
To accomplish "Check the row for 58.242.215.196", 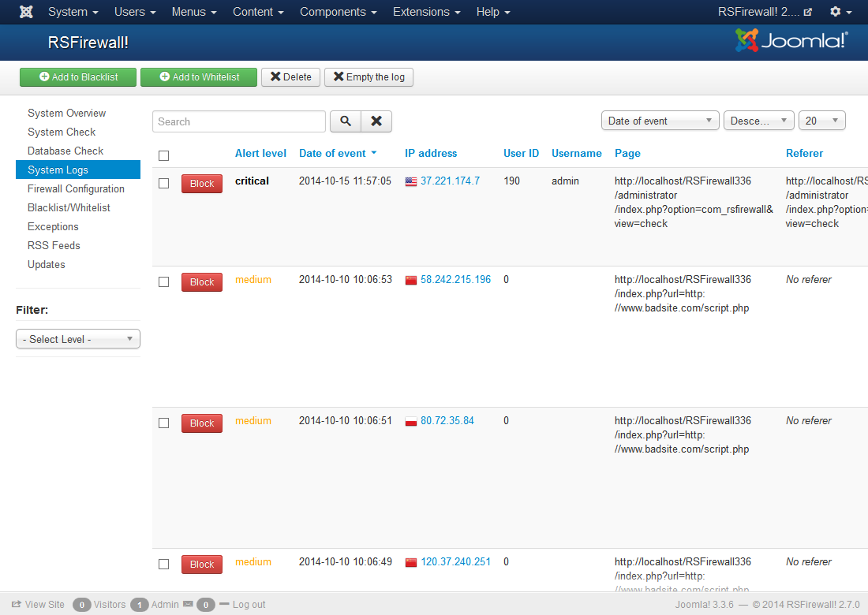I will 164,281.
